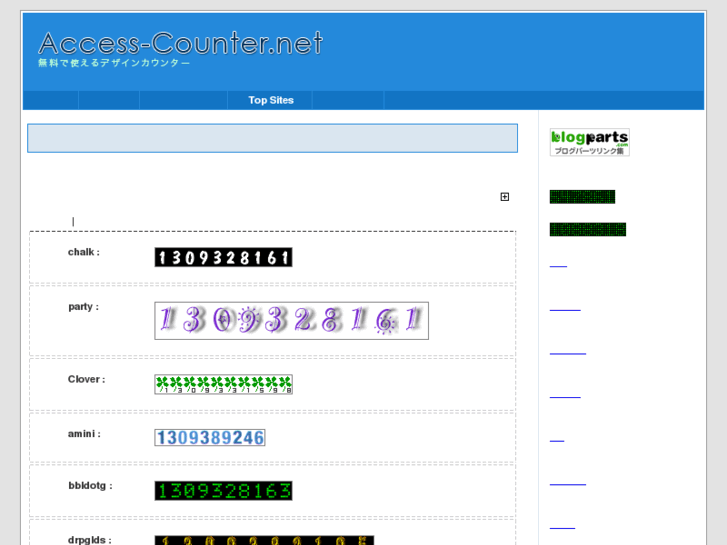The width and height of the screenshot is (727, 545).
Task: Click the 'amini :' label
Action: tap(84, 434)
